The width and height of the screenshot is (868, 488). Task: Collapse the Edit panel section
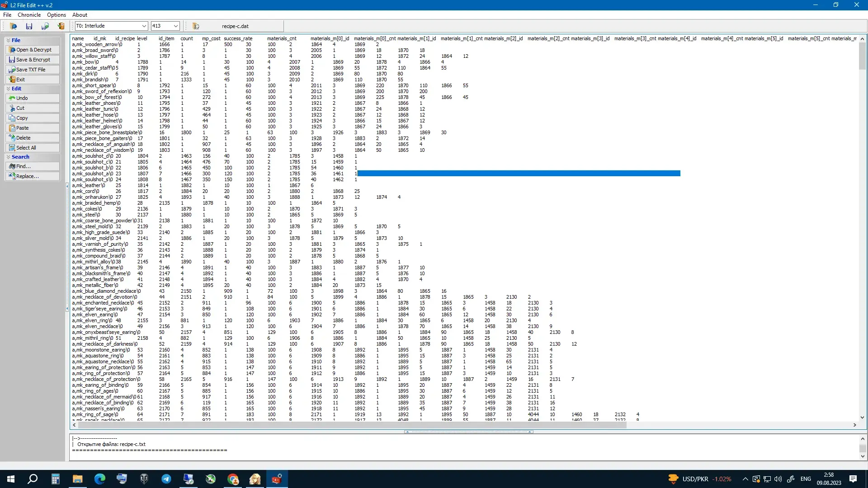(9, 89)
